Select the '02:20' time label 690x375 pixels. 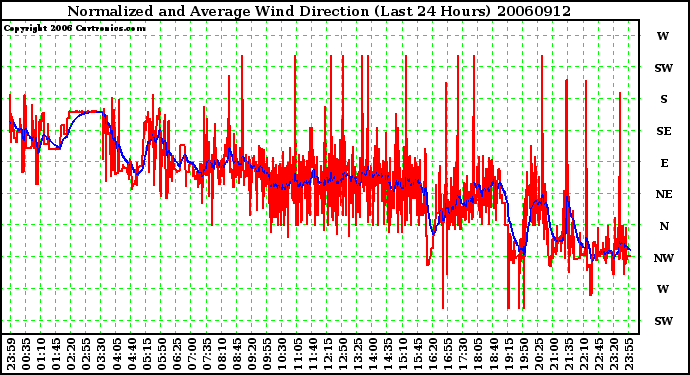pos(72,354)
